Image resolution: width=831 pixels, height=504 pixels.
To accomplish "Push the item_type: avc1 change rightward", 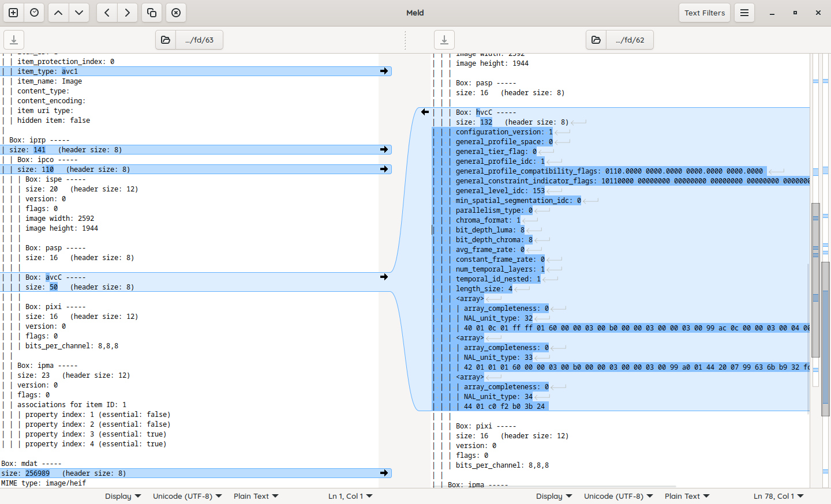I will click(x=384, y=71).
